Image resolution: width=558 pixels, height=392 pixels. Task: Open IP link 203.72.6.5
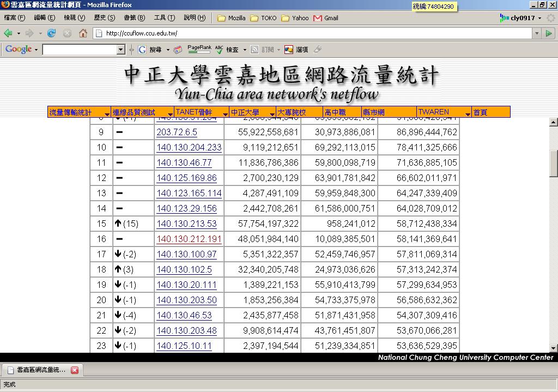177,132
